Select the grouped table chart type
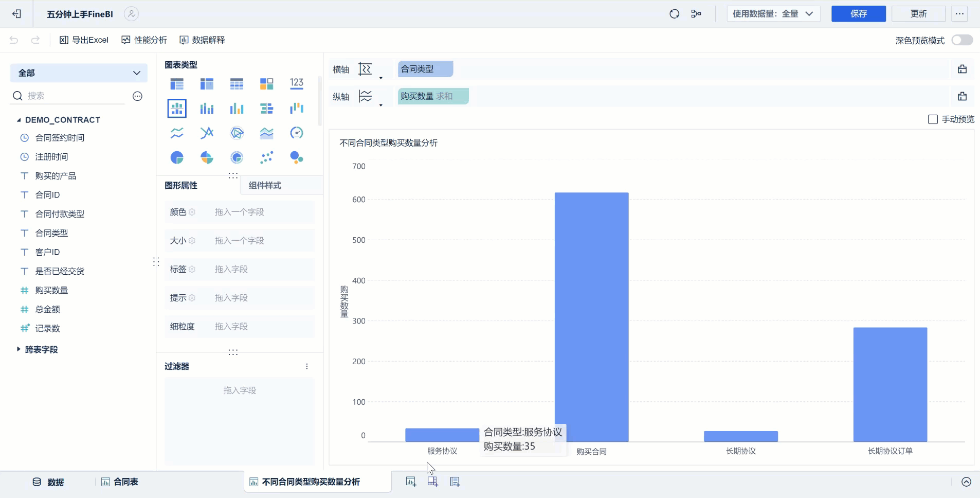The width and height of the screenshot is (980, 498). point(177,84)
